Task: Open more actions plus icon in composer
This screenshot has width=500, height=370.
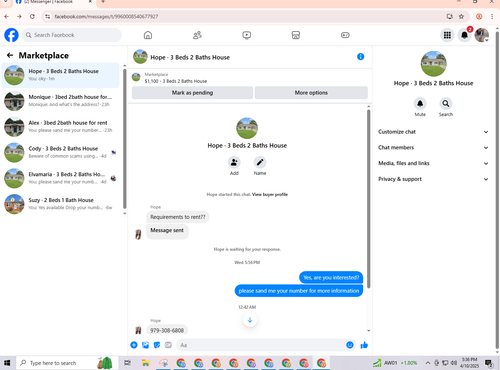Action: point(134,345)
